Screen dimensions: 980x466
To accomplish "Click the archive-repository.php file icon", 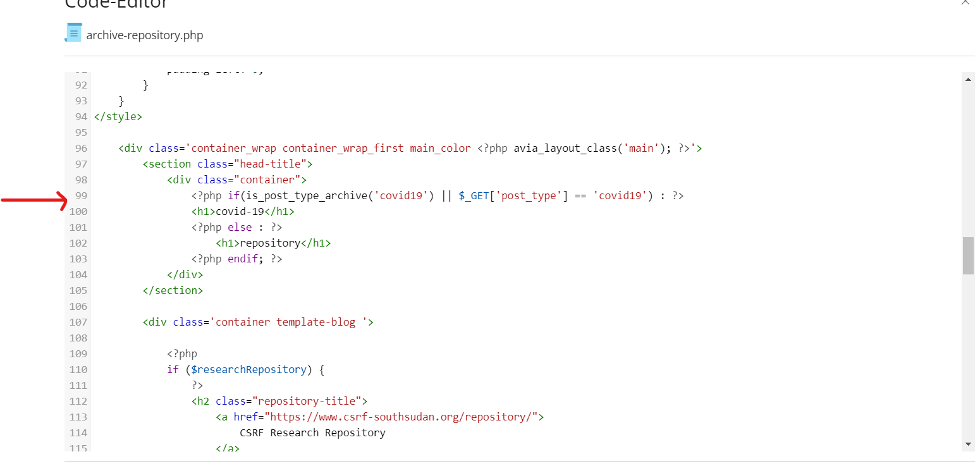I will tap(74, 33).
